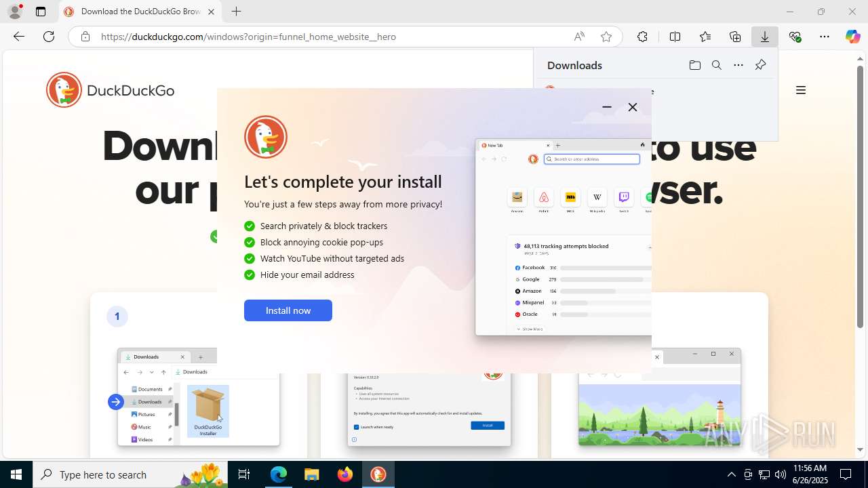
Task: Click 'Block annoying cookie pop-ups' text
Action: pyautogui.click(x=321, y=242)
